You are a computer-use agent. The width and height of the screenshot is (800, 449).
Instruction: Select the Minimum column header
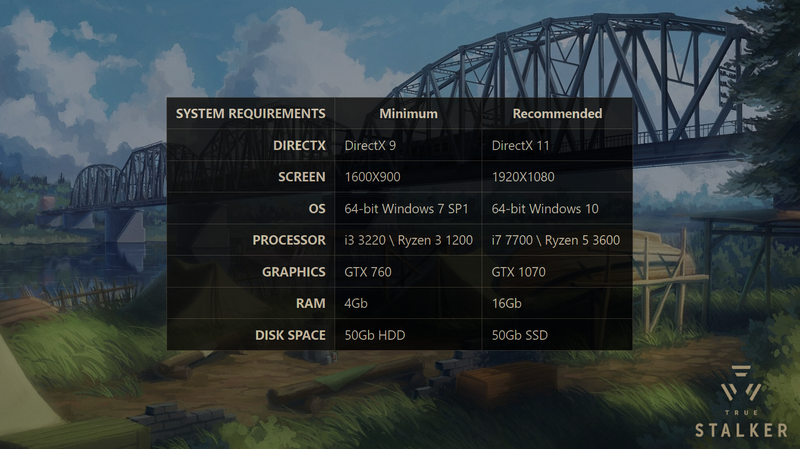tap(408, 114)
